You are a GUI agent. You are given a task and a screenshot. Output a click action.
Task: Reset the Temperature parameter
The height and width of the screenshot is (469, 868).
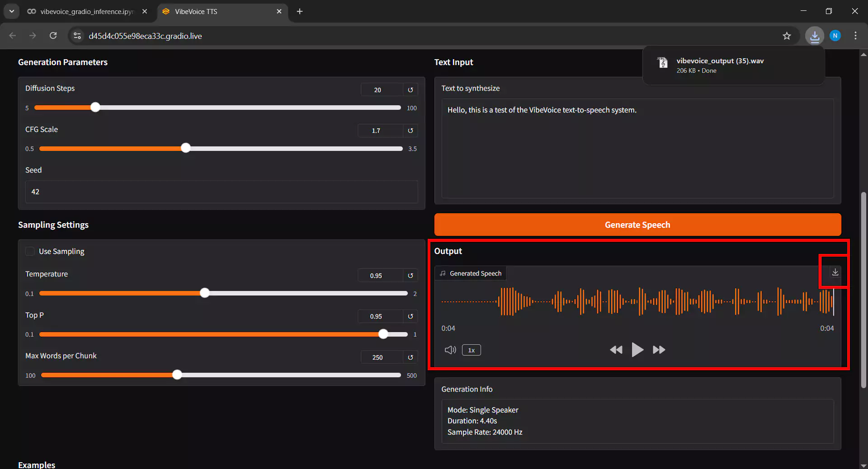410,275
